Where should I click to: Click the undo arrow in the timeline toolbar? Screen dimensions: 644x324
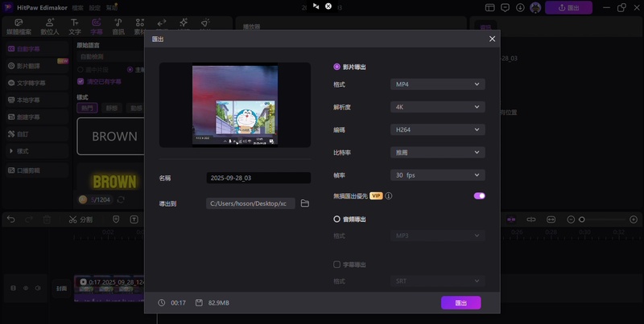pos(11,219)
